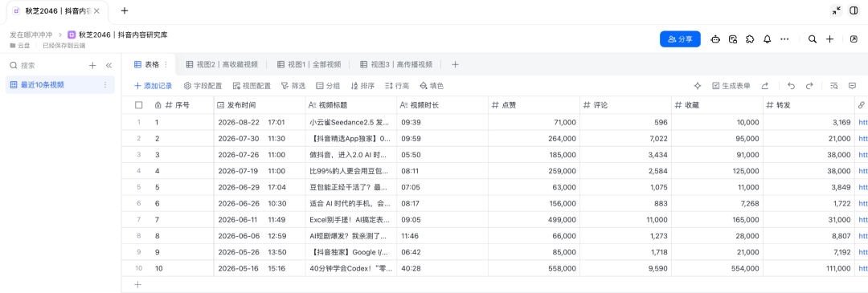The width and height of the screenshot is (868, 293).
Task: Click the find-in-table search list icon
Action: pos(833,86)
